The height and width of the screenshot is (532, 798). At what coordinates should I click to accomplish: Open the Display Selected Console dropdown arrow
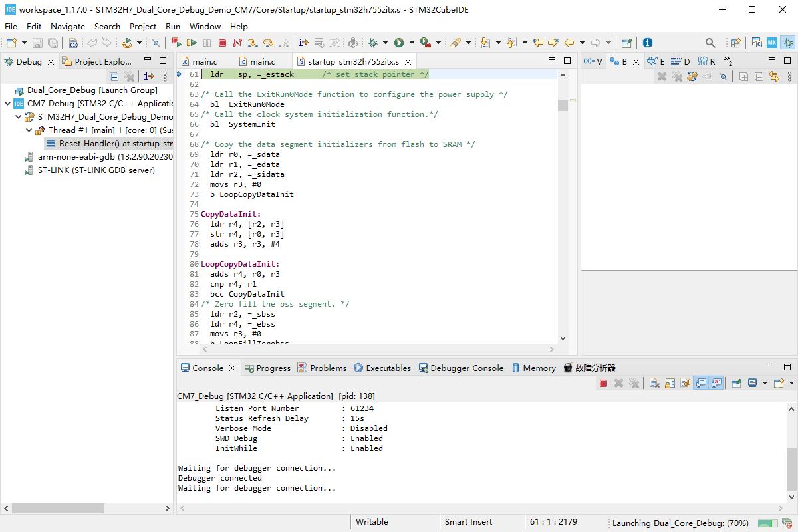[x=765, y=383]
